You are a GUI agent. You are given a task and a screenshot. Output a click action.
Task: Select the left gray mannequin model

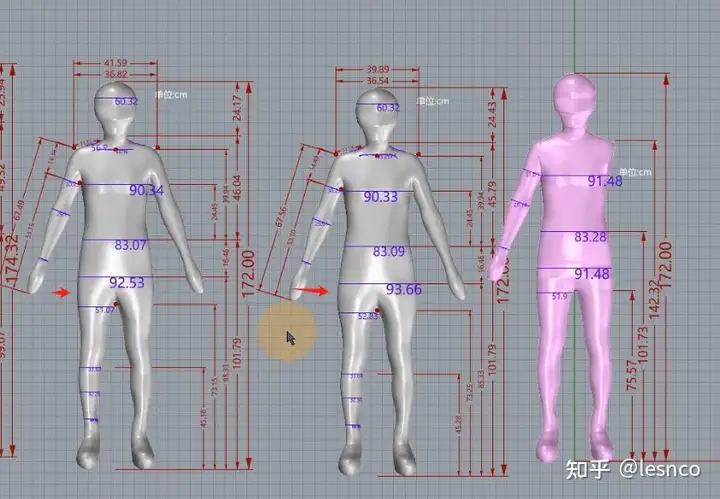(x=115, y=275)
